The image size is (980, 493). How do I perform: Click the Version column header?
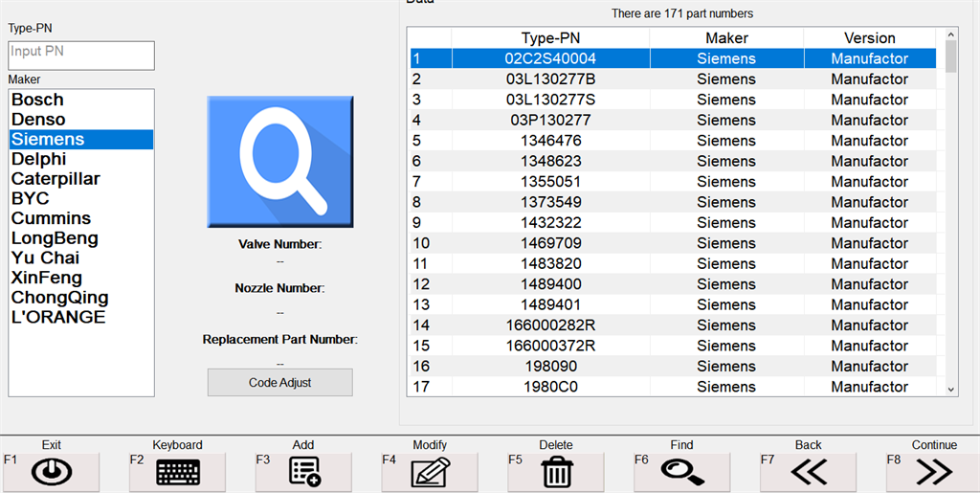click(x=869, y=38)
